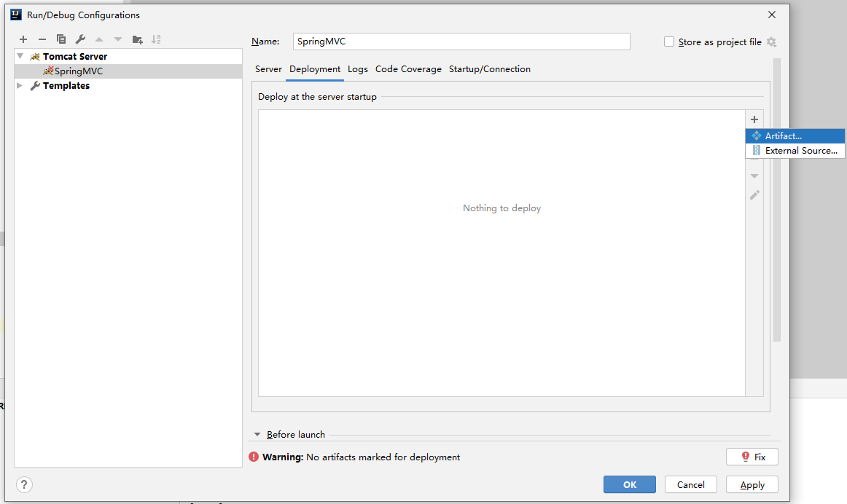847x504 pixels.
Task: Click the Fix button for the warning
Action: click(752, 457)
